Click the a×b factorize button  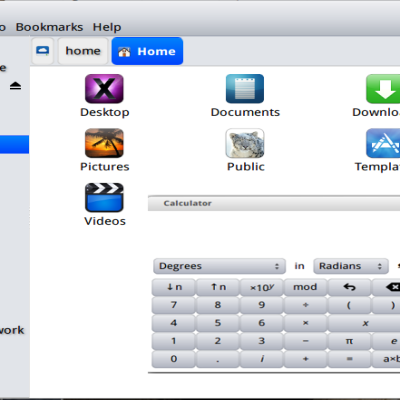386,359
